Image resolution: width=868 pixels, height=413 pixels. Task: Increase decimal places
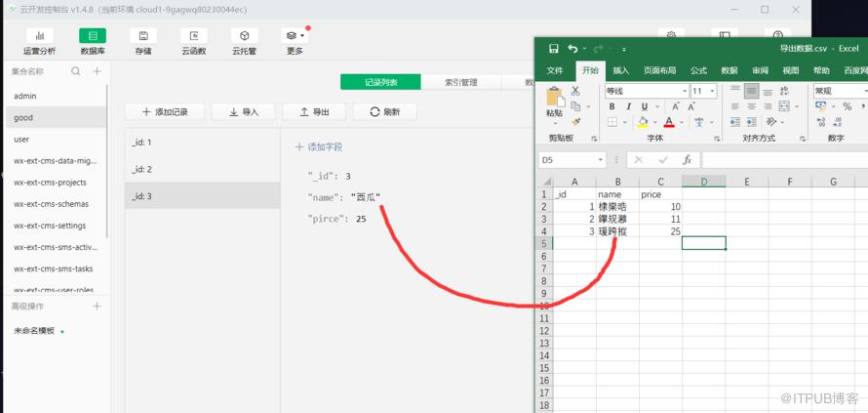[821, 122]
